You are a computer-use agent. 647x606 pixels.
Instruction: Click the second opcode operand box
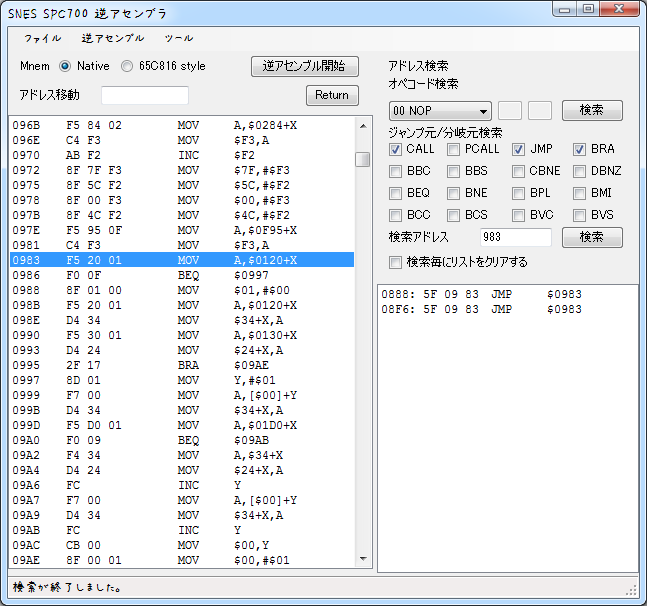tap(540, 111)
